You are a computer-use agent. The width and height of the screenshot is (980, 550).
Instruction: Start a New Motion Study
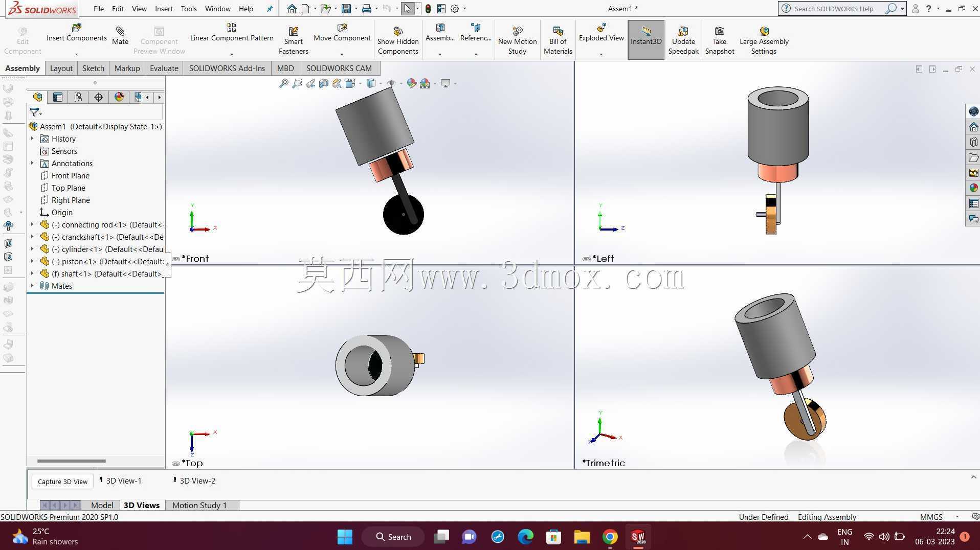(x=517, y=40)
